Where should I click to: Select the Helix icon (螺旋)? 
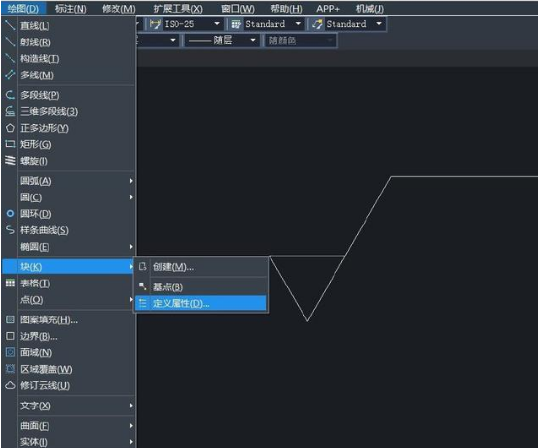(x=10, y=161)
